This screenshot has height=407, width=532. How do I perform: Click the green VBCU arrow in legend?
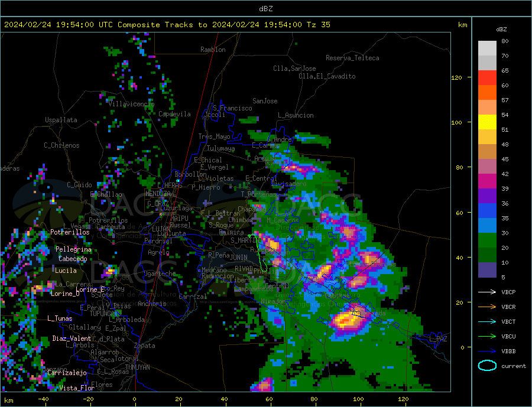coord(487,337)
